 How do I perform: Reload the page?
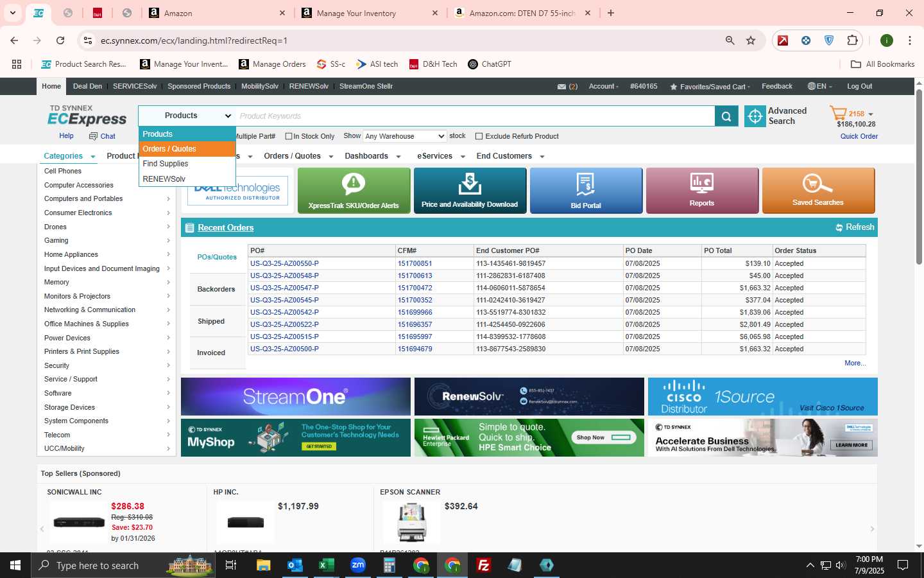click(60, 40)
